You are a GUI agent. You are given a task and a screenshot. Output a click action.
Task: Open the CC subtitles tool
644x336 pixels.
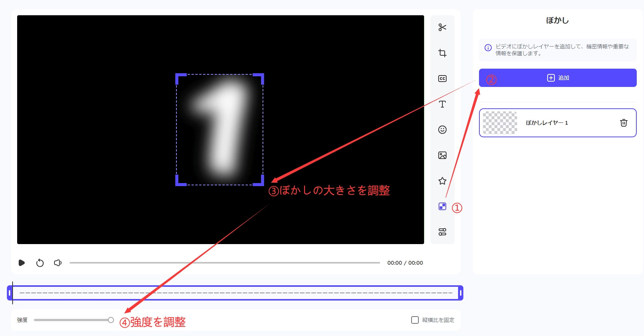pyautogui.click(x=442, y=79)
